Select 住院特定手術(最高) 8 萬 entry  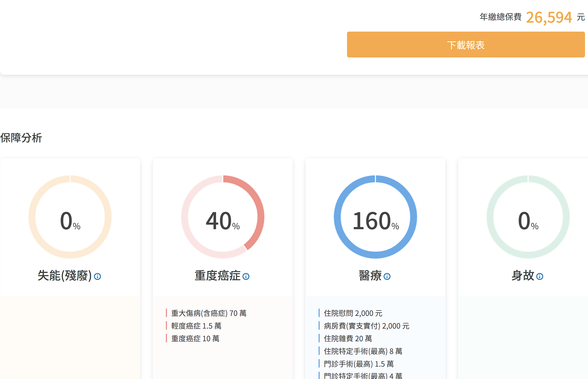click(x=363, y=351)
